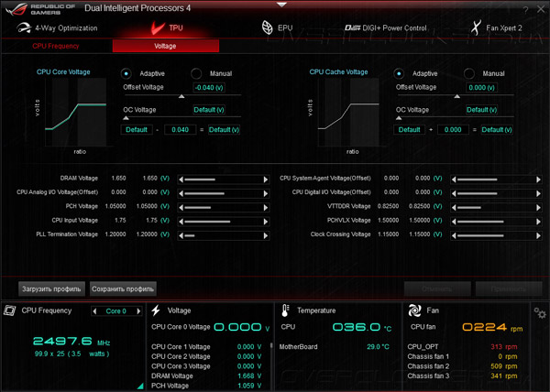
Task: Open monitor settings gear icon
Action: [x=540, y=313]
